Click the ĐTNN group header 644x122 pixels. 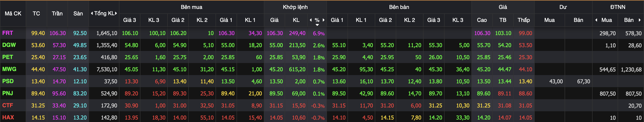coord(618,7)
